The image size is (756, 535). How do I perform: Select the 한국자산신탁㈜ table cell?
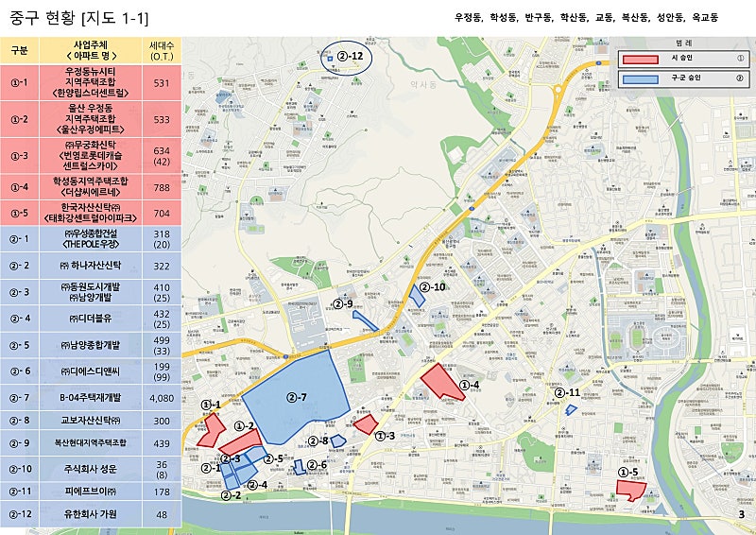pyautogui.click(x=91, y=213)
